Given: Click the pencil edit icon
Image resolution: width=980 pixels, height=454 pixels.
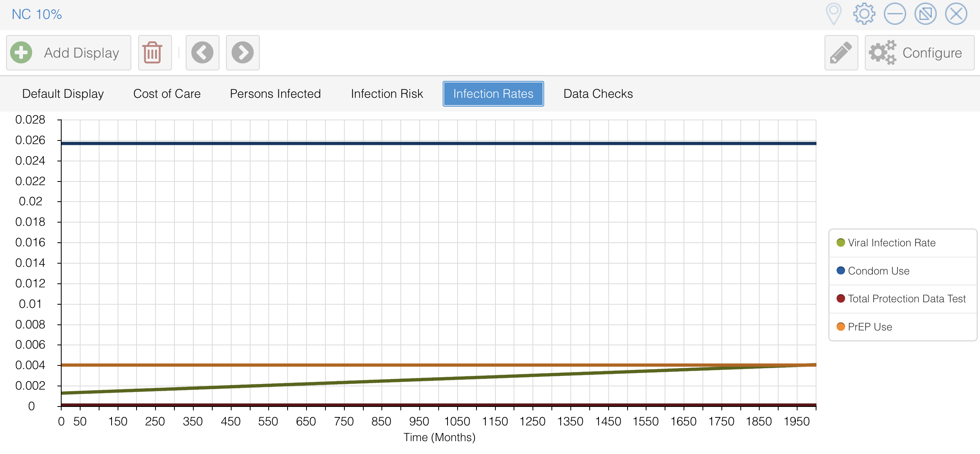Looking at the screenshot, I should click(841, 53).
